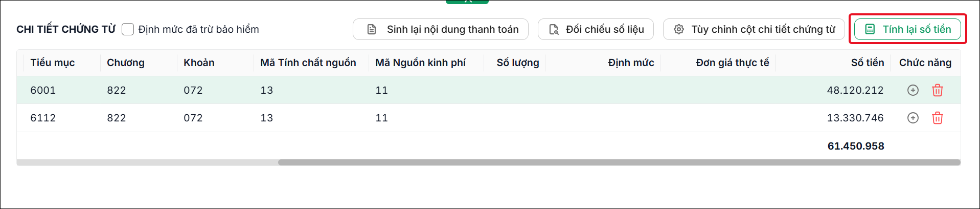Click the amount 13.330.746 cell
This screenshot has width=980, height=209.
click(855, 118)
